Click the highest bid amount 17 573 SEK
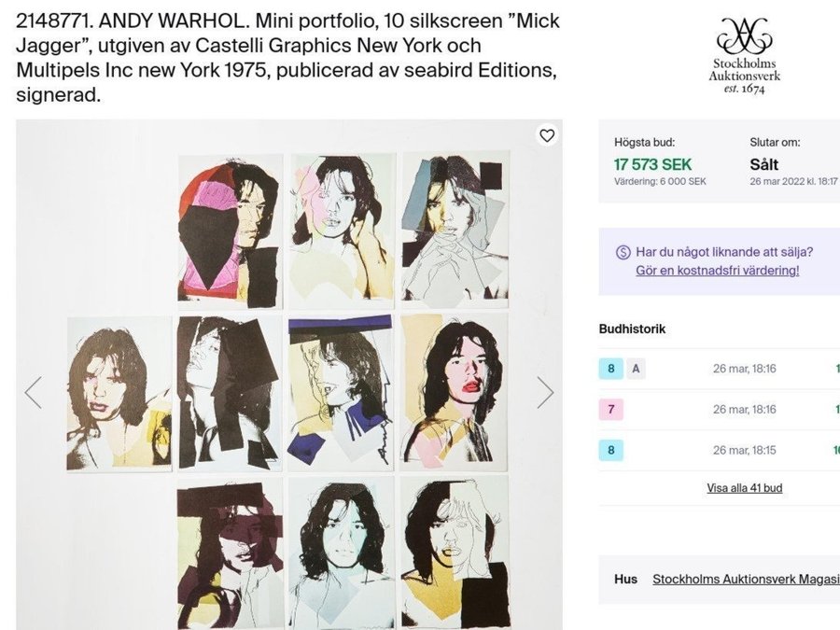840x630 pixels. coord(652,164)
